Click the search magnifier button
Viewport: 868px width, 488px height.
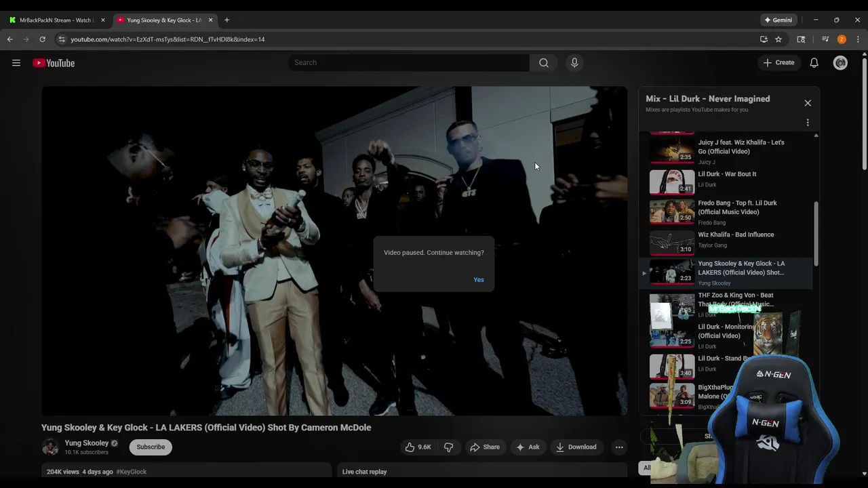[543, 63]
